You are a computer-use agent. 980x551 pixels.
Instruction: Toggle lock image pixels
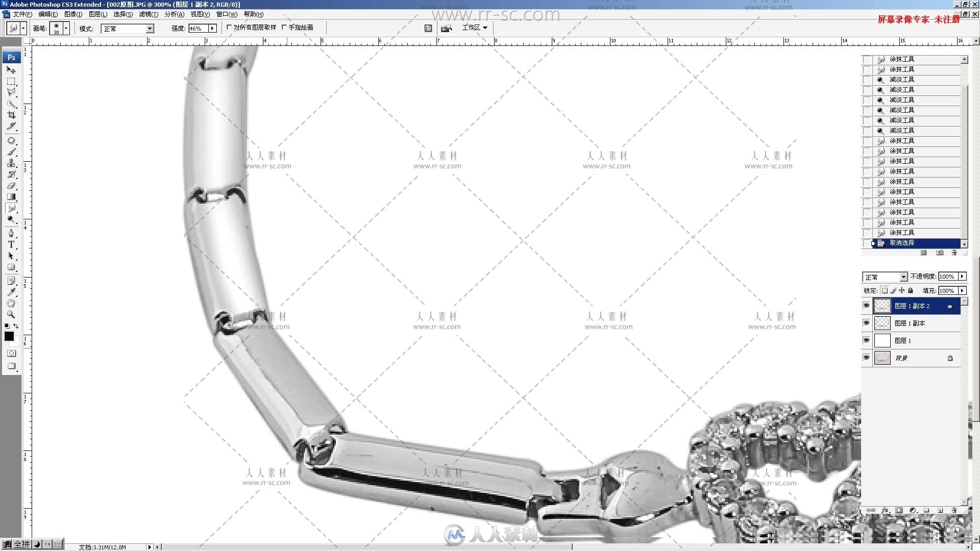coord(893,291)
